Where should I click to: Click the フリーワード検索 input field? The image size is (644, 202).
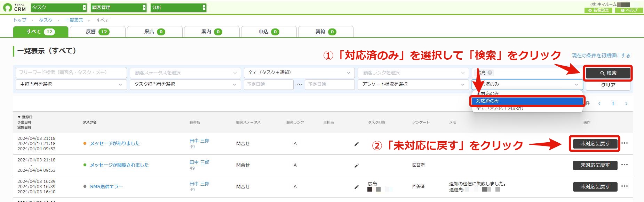tap(71, 73)
